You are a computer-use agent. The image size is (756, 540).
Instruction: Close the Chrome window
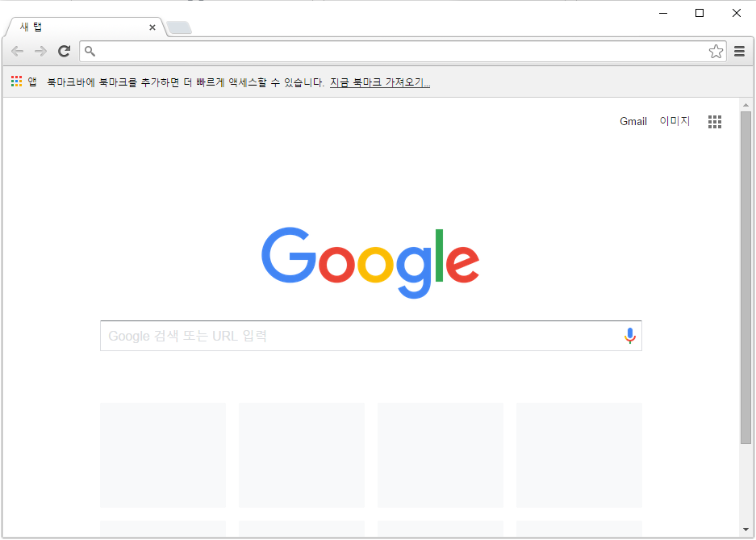click(736, 13)
